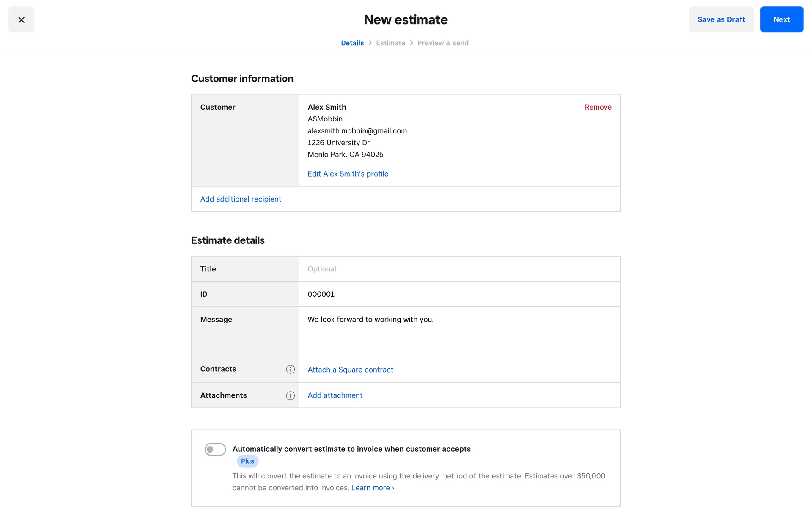
Task: Attach a Square contract
Action: pos(350,370)
